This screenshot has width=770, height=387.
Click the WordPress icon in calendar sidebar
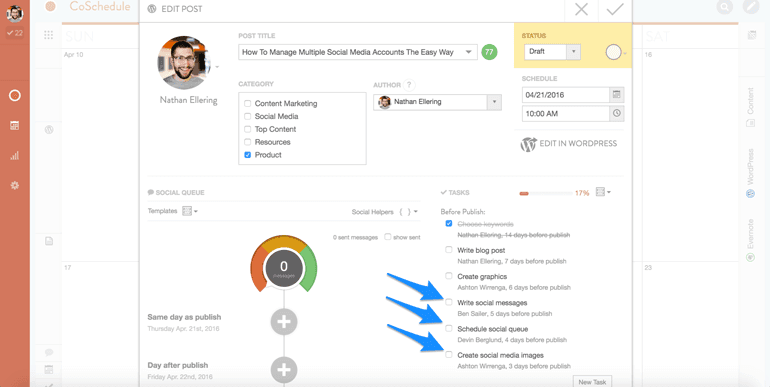coord(49,130)
